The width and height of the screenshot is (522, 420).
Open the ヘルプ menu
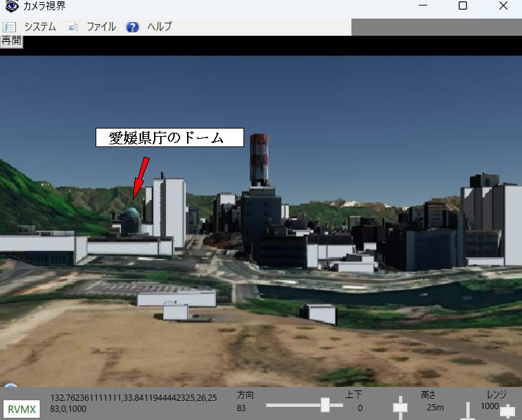coord(160,27)
